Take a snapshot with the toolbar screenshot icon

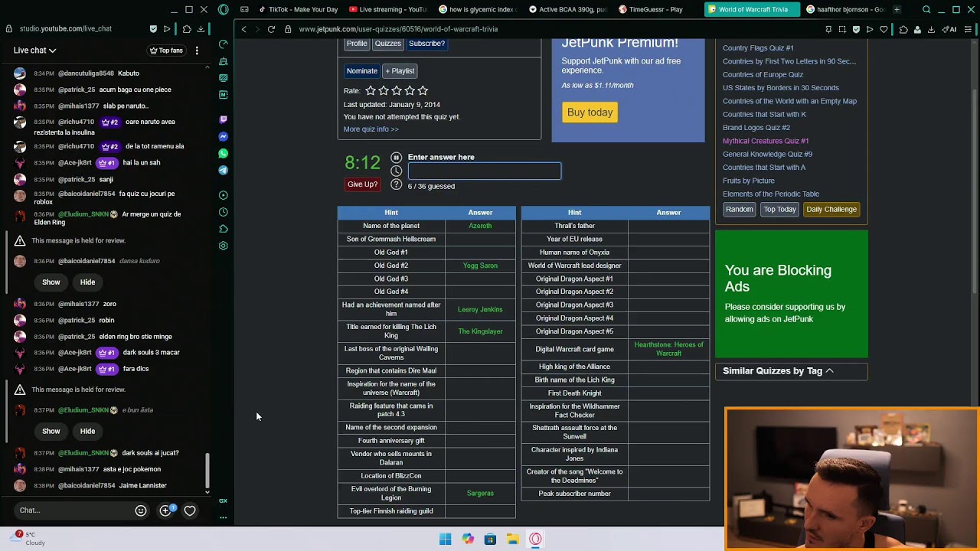(x=842, y=29)
